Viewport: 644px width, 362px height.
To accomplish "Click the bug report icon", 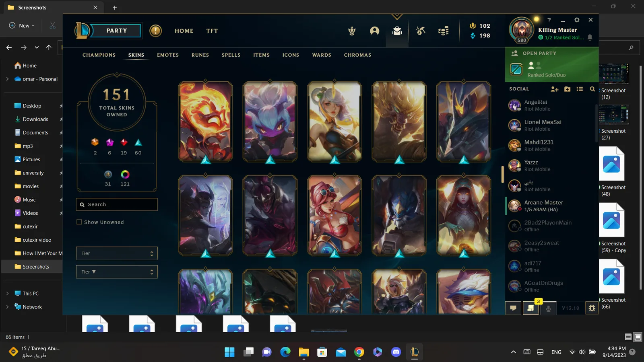I will click(592, 308).
